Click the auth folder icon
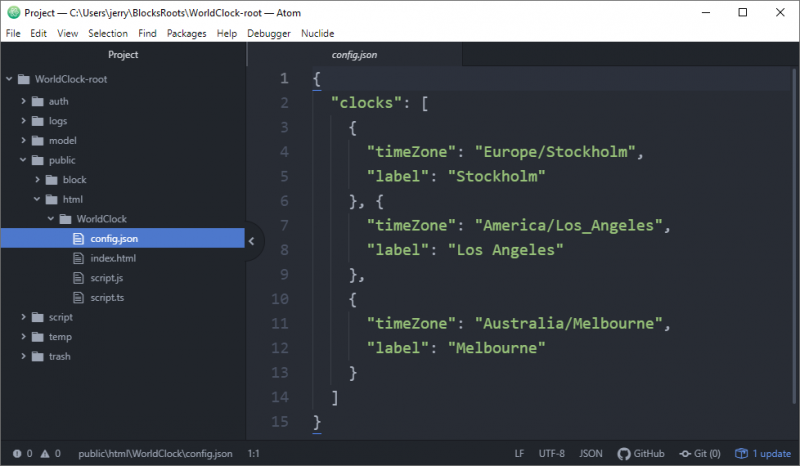Viewport: 800px width, 466px height. click(37, 101)
